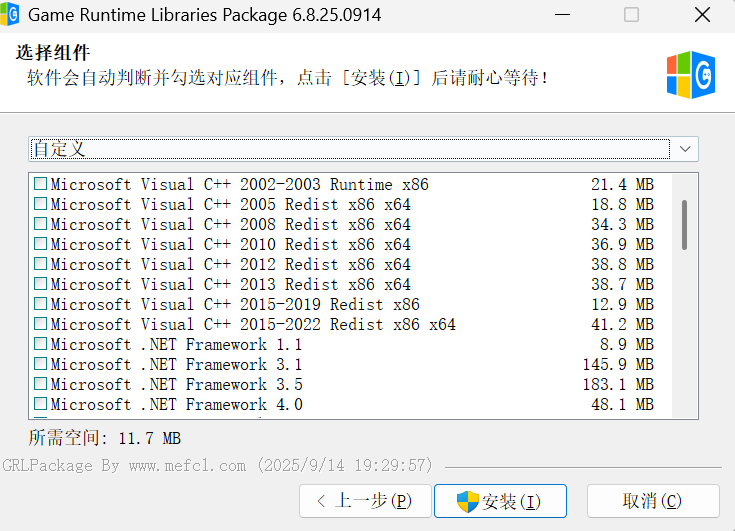Tick the Visual C++ 2005 Redist checkbox
This screenshot has width=735, height=531.
click(x=40, y=204)
